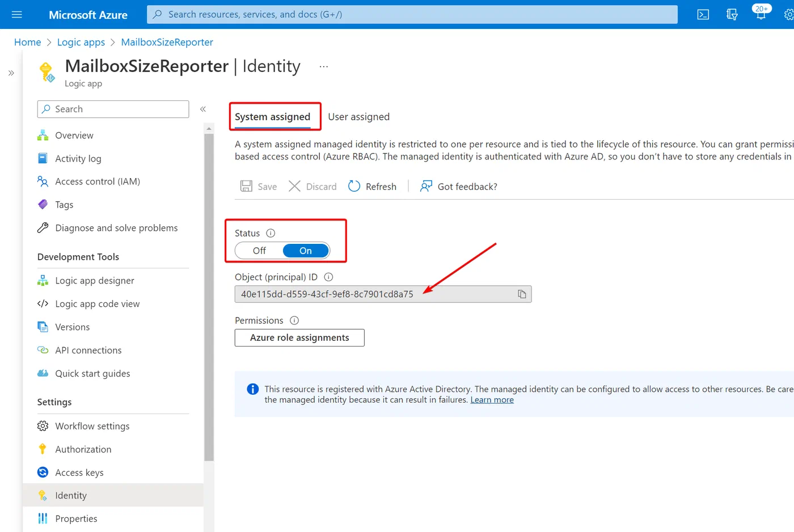Screen dimensions: 794x532
Task: Follow the Learn more link
Action: pyautogui.click(x=492, y=400)
